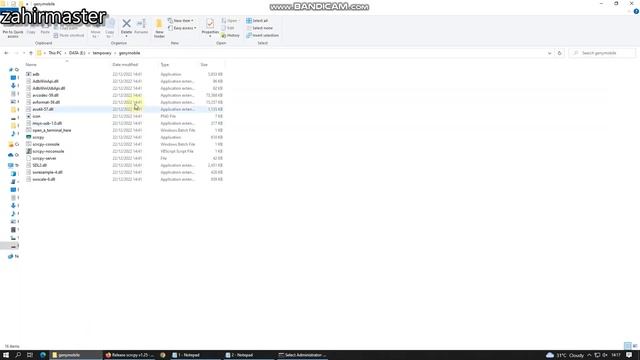Switch to the 2 - Notepad taskbar window
640x360 pixels.
[x=249, y=355]
